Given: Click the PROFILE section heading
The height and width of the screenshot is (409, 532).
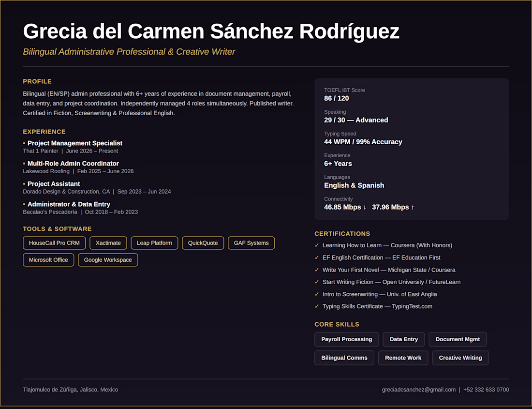Looking at the screenshot, I should (37, 81).
